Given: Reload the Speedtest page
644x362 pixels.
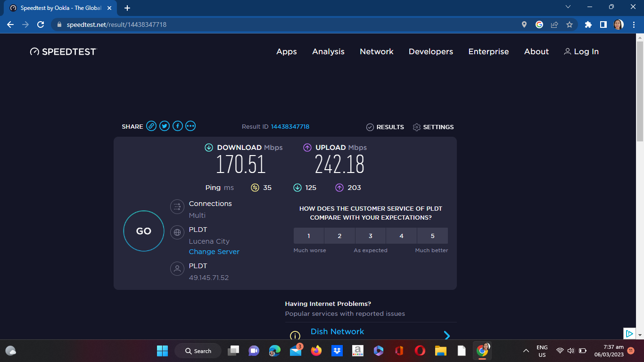Looking at the screenshot, I should 41,25.
